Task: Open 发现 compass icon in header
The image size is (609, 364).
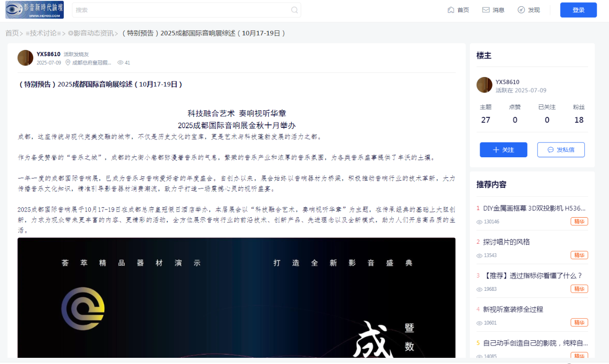Action: click(521, 10)
